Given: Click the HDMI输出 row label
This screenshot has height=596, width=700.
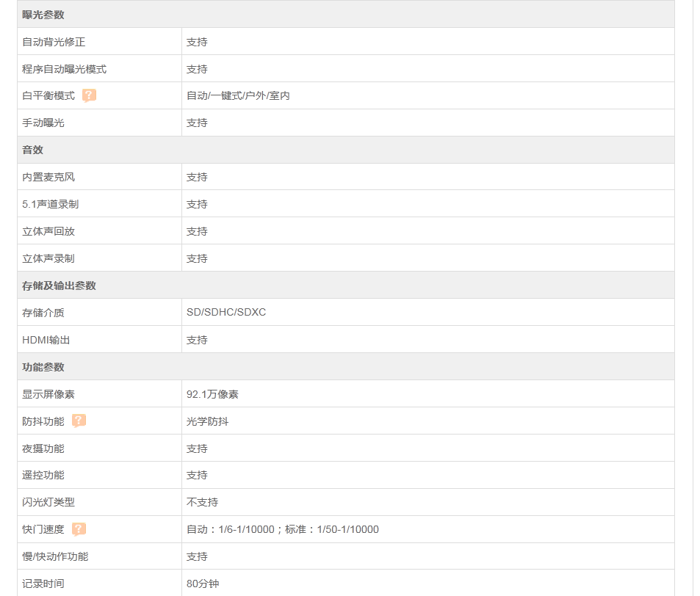Looking at the screenshot, I should [46, 340].
